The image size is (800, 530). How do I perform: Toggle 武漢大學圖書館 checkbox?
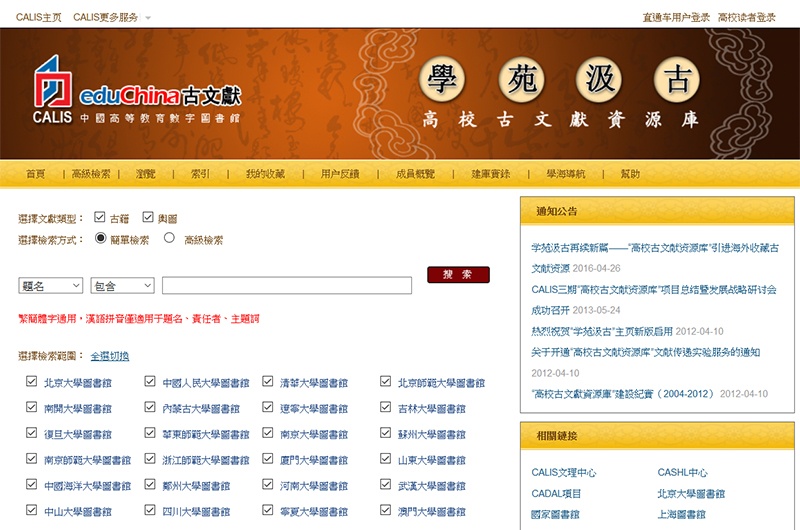386,484
